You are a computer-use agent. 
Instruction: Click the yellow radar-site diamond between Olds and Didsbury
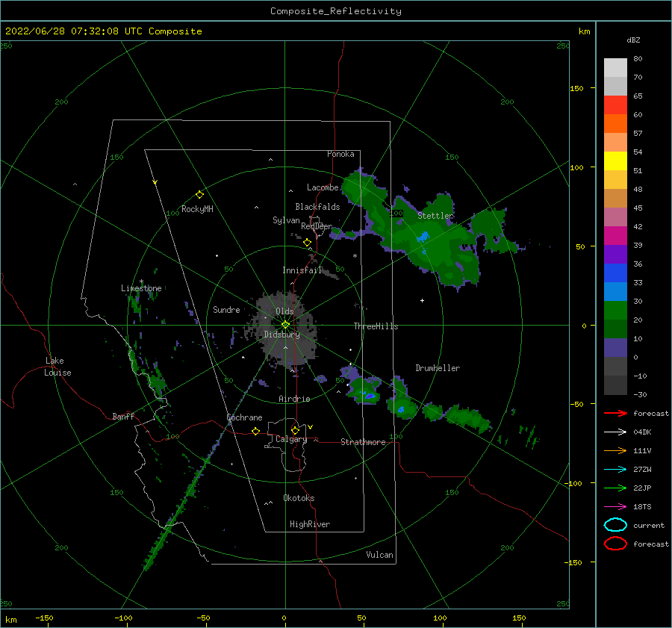[285, 325]
